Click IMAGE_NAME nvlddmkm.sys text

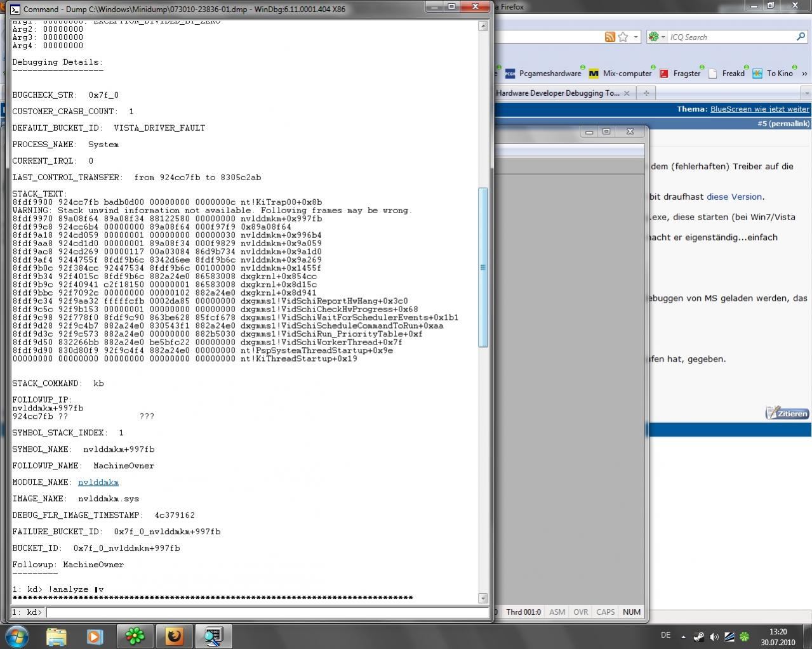click(x=76, y=499)
